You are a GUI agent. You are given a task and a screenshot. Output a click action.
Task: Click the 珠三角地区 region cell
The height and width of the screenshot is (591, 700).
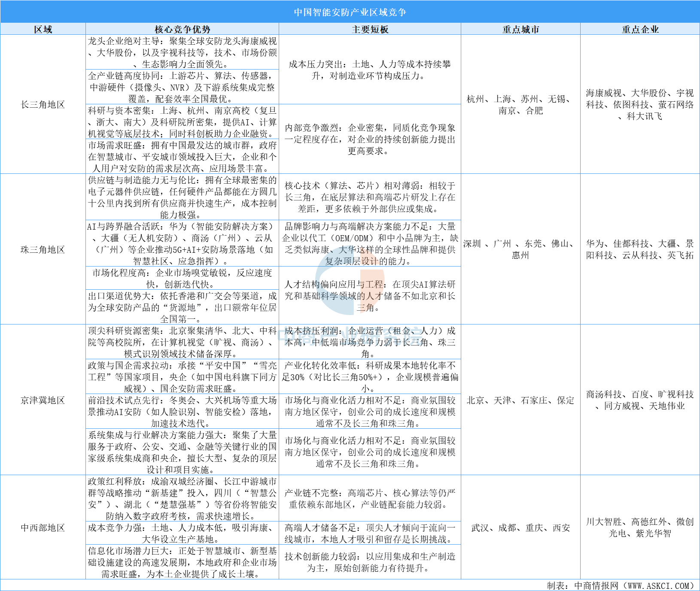click(x=43, y=249)
